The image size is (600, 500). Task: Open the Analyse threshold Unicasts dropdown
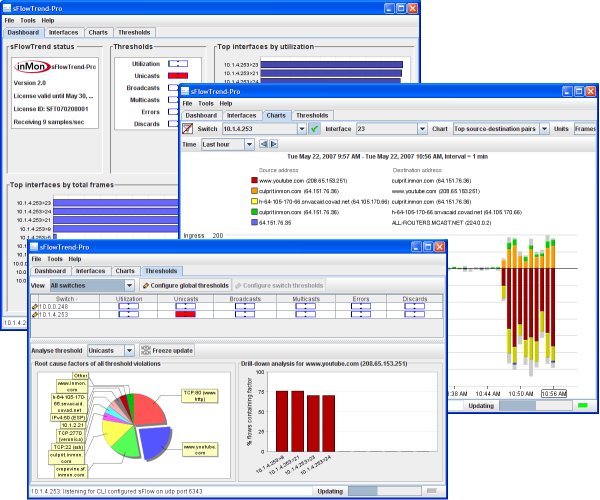pyautogui.click(x=129, y=351)
